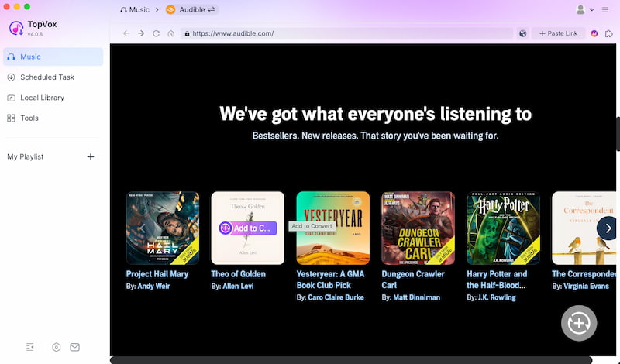Open author Allen Levi link
The width and height of the screenshot is (620, 364).
(238, 286)
